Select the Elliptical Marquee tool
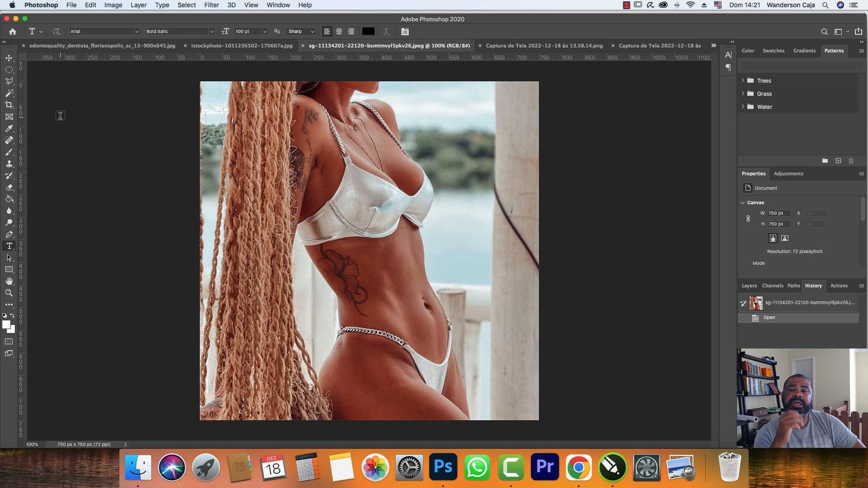This screenshot has width=868, height=488. pos(9,69)
